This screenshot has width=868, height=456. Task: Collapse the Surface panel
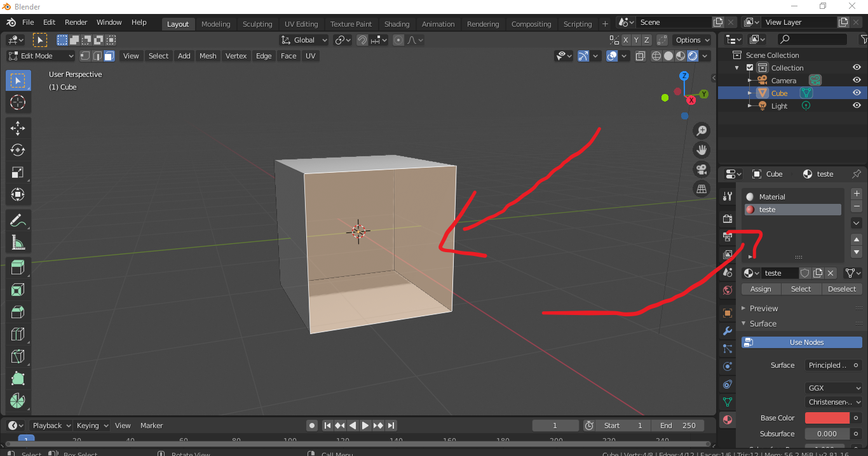point(763,324)
